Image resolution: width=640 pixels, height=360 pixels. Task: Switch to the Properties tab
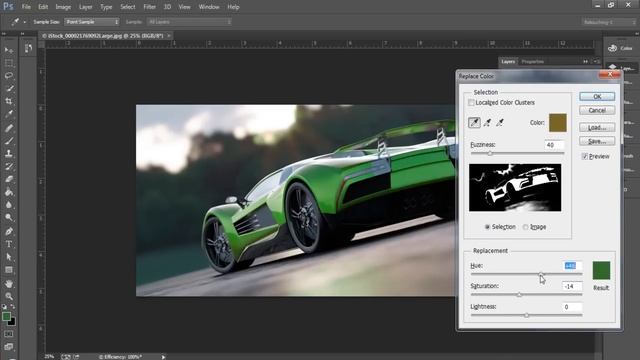tap(533, 62)
